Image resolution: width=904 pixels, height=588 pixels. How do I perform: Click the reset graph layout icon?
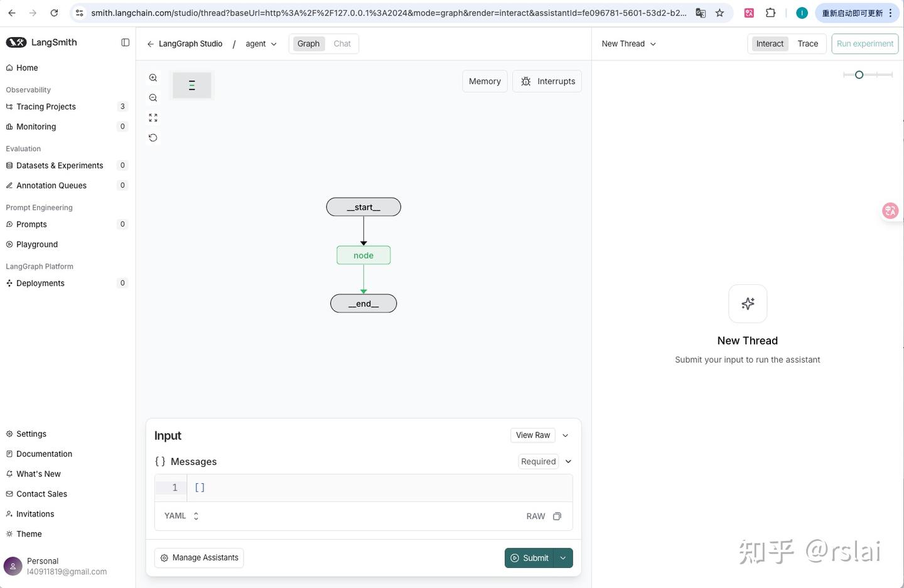tap(153, 138)
